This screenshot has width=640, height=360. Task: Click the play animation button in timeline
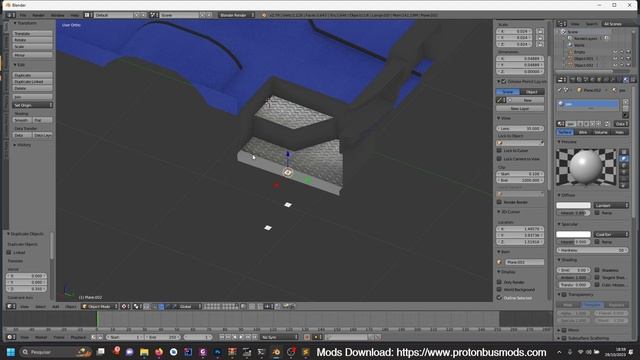241,337
